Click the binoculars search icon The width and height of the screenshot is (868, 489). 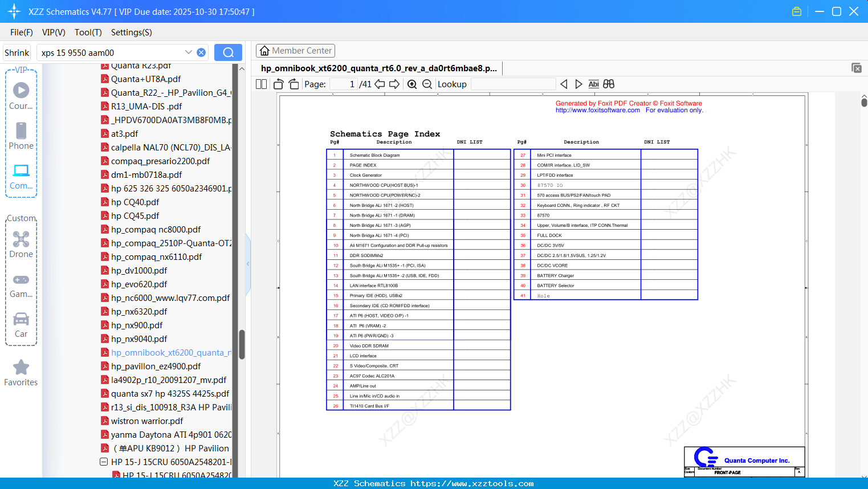(x=609, y=84)
